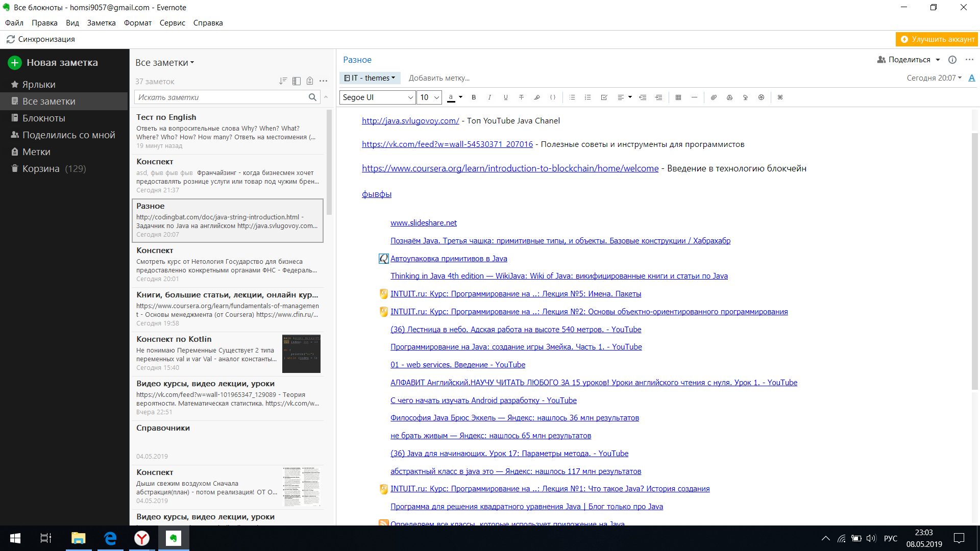Open Блокноты in the sidebar

(64, 118)
